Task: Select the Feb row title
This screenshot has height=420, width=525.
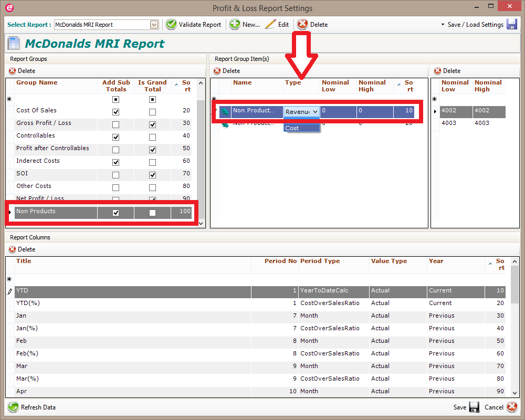Action: tap(22, 341)
